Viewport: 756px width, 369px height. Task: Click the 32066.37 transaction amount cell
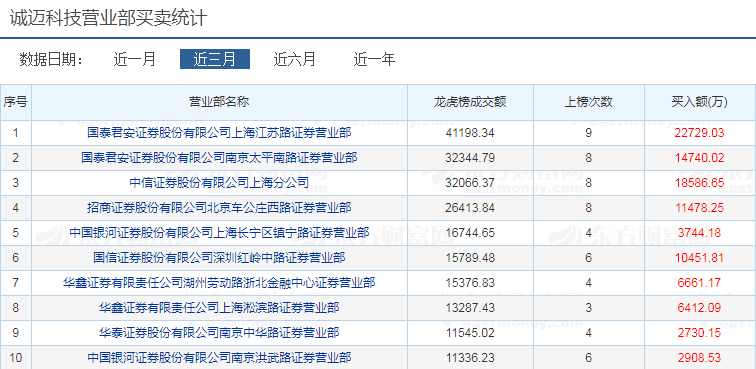click(x=470, y=183)
